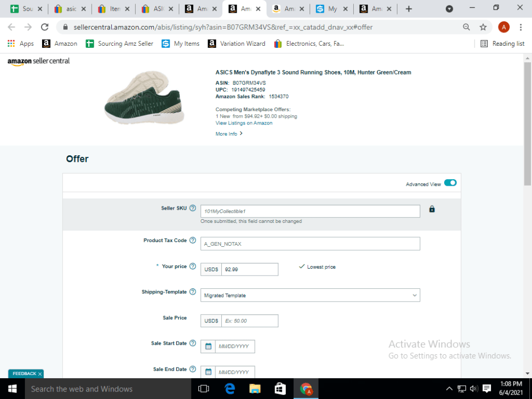532x399 pixels.
Task: Open Sale End Date calendar picker
Action: pos(209,372)
